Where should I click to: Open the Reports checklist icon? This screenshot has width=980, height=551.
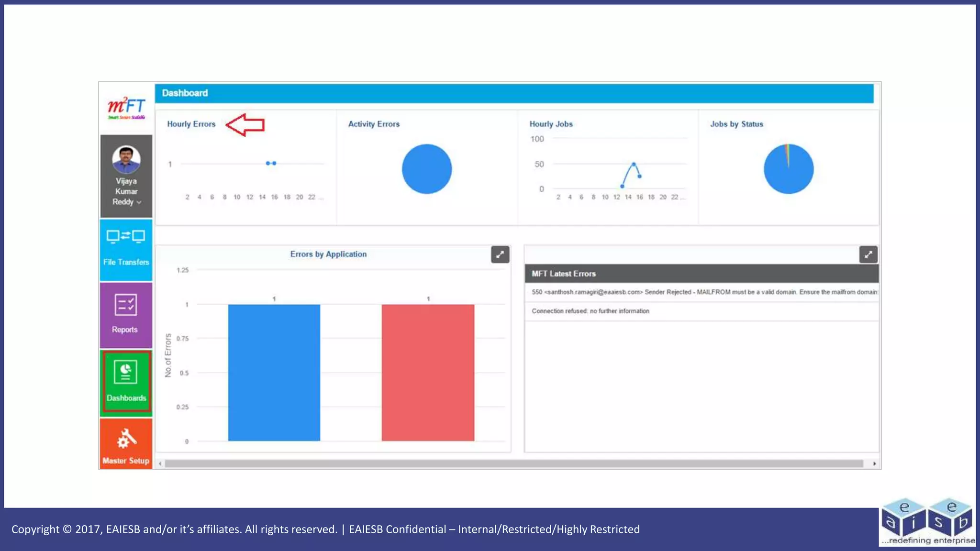coord(125,305)
